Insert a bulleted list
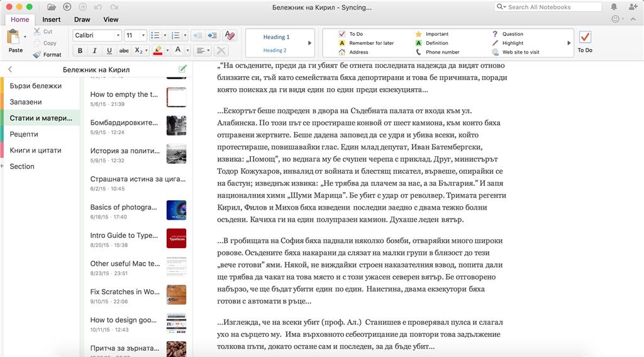The width and height of the screenshot is (644, 357). [155, 35]
